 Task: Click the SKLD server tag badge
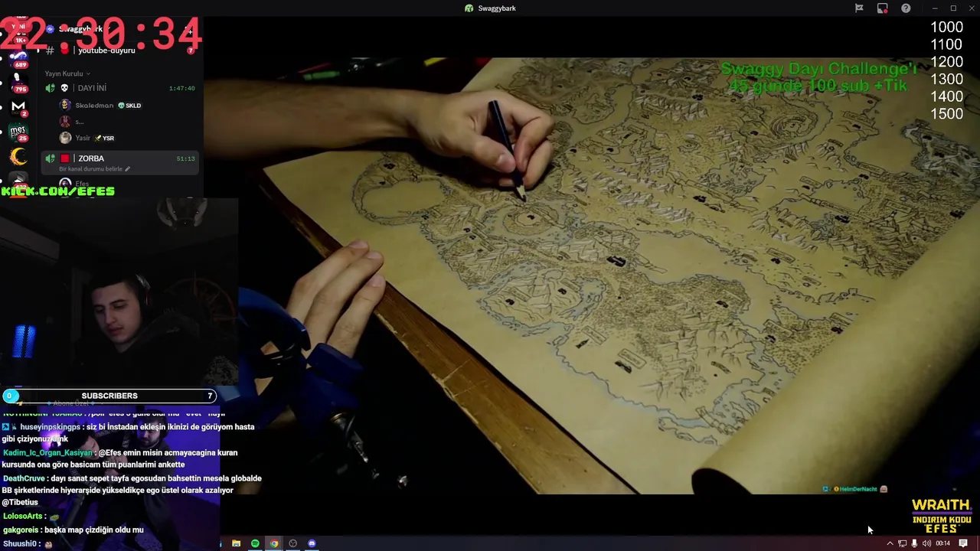click(x=129, y=106)
